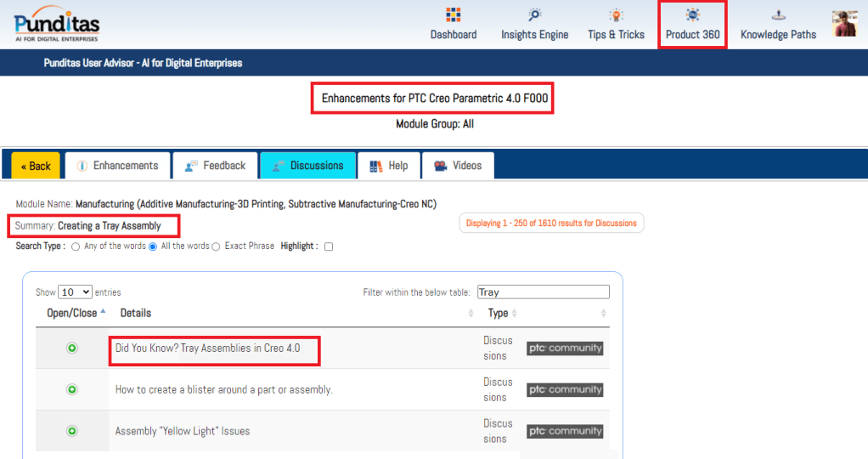Click the table filter input field

coord(543,292)
